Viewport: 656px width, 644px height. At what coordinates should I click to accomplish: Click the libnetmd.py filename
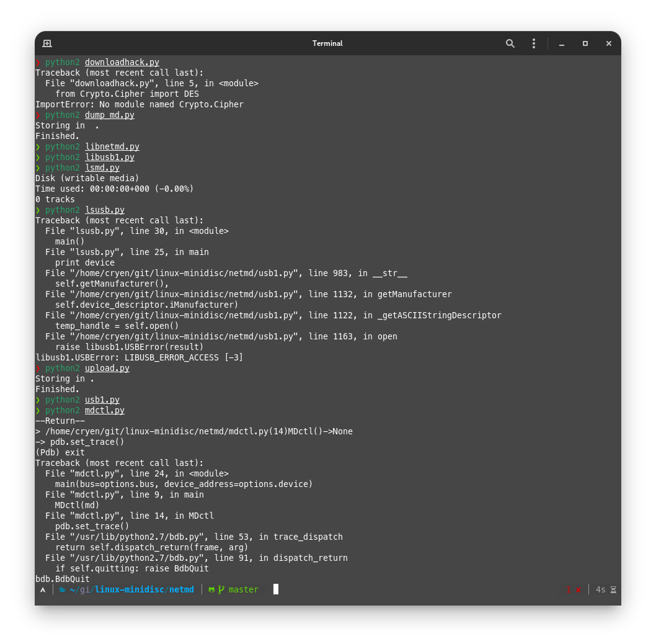pyautogui.click(x=112, y=146)
